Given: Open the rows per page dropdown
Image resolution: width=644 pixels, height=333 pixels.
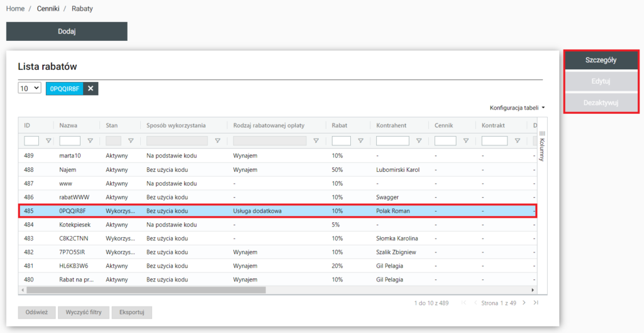Looking at the screenshot, I should tap(30, 89).
